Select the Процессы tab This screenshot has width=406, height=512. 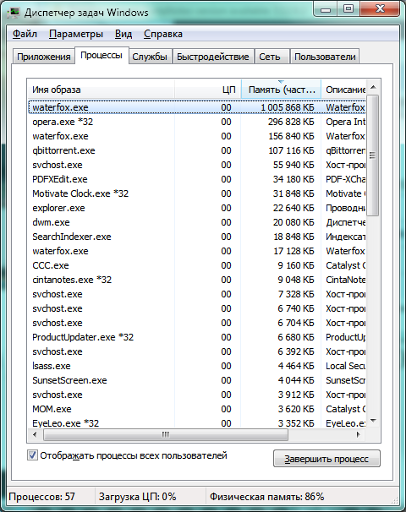[101, 55]
